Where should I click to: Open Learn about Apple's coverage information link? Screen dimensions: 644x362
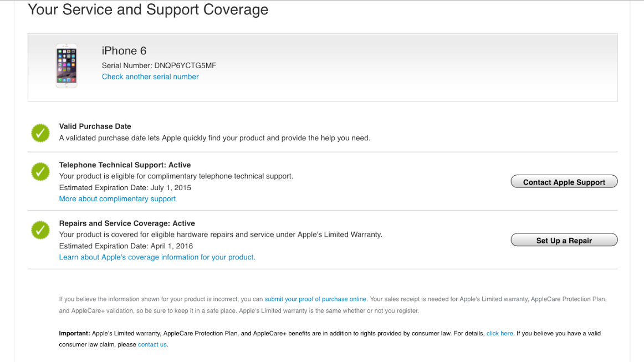tap(157, 257)
